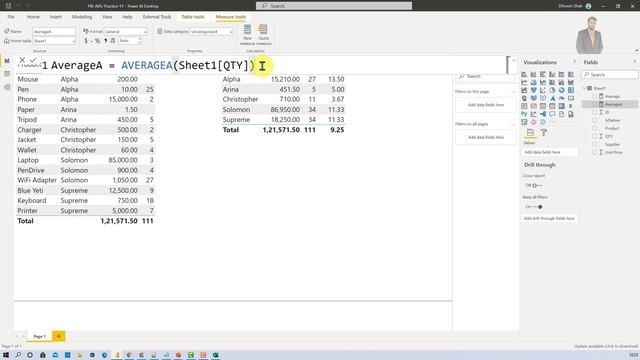Screen dimensions: 640x360
Task: Commit the formula with the checkmark icon
Action: pos(33,60)
